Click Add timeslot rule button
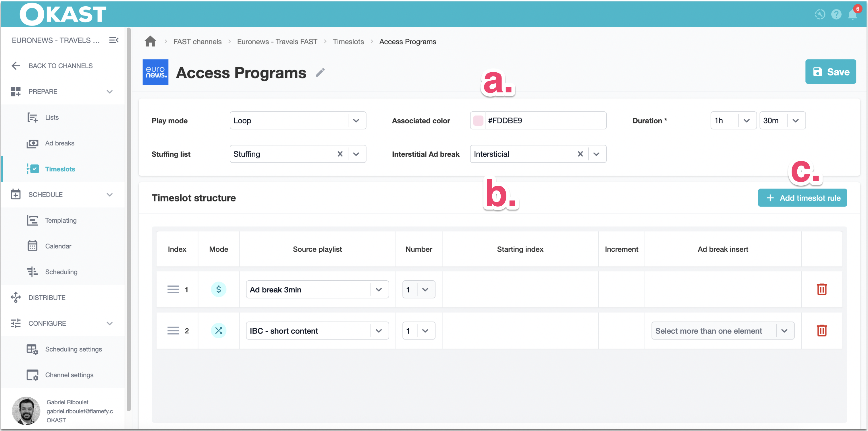 (802, 198)
